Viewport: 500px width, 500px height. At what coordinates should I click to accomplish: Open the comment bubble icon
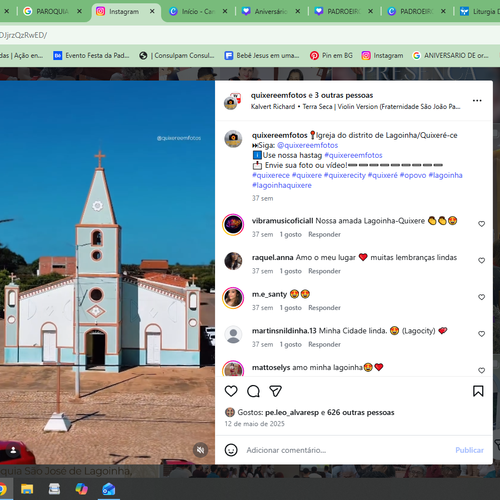point(253,391)
